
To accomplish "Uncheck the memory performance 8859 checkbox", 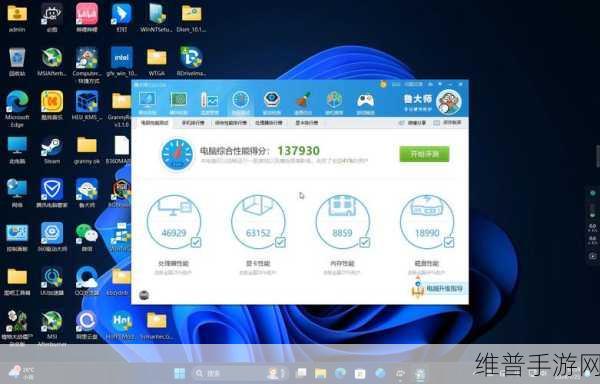I will point(365,242).
